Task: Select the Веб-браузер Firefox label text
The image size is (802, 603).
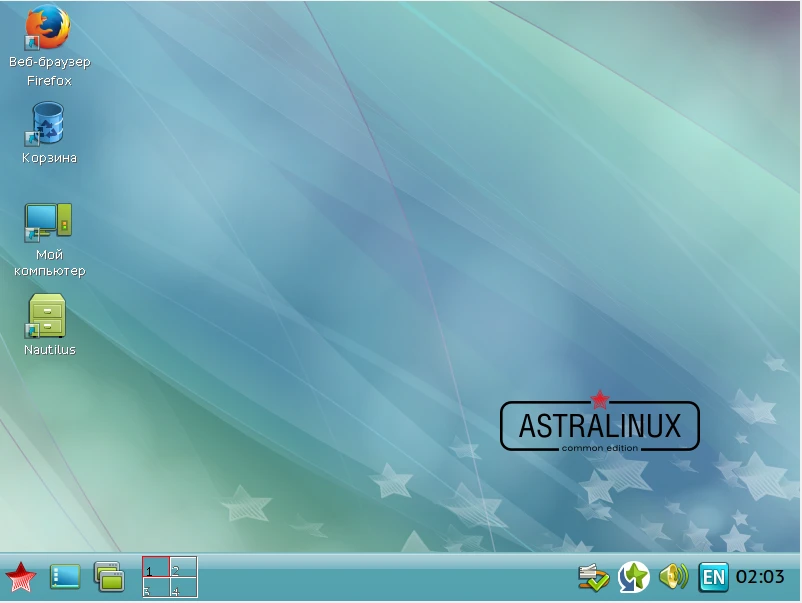Action: (x=50, y=71)
